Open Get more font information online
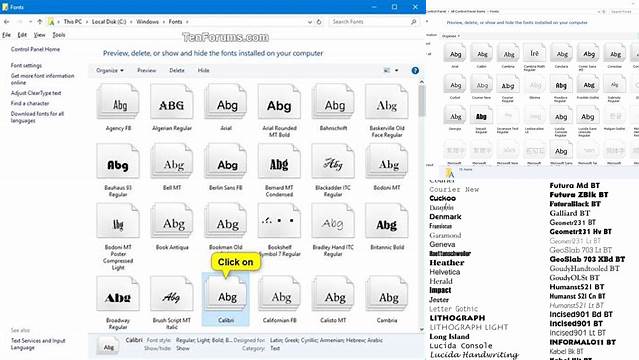639x360 pixels. (x=42, y=79)
